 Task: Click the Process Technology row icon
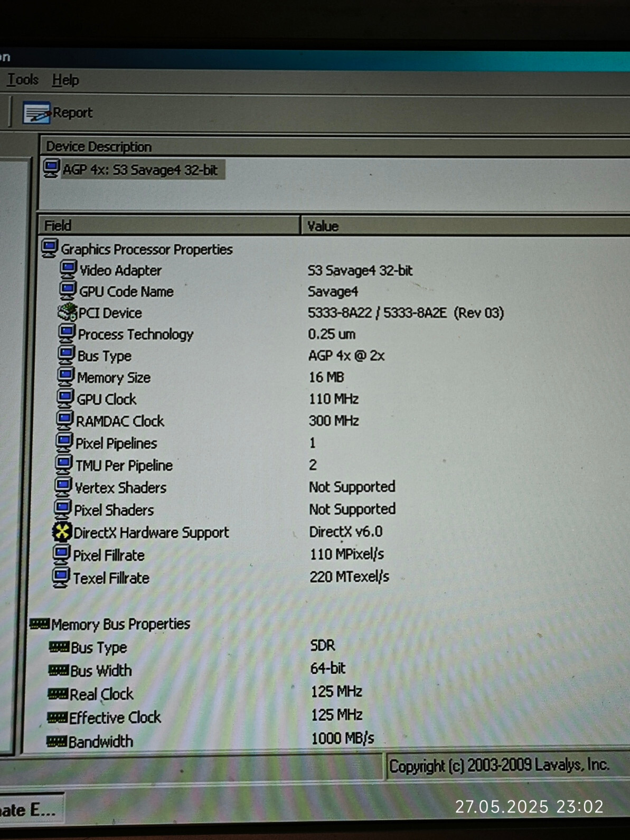coord(67,333)
